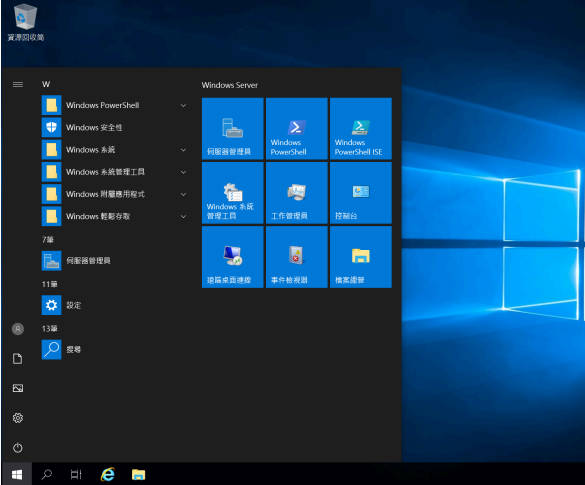The width and height of the screenshot is (585, 485).
Task: Click the W letter group header
Action: pos(46,84)
